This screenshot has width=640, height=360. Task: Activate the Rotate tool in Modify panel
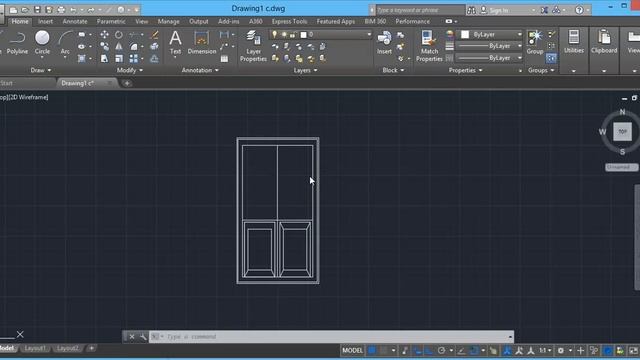point(119,35)
